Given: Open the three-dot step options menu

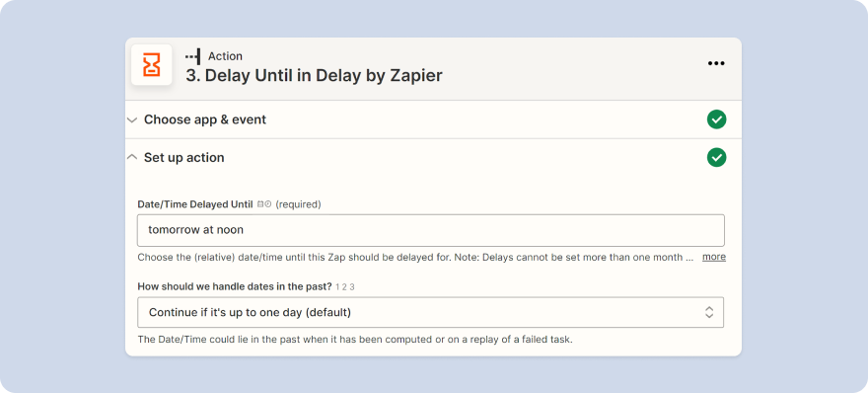Looking at the screenshot, I should tap(716, 63).
